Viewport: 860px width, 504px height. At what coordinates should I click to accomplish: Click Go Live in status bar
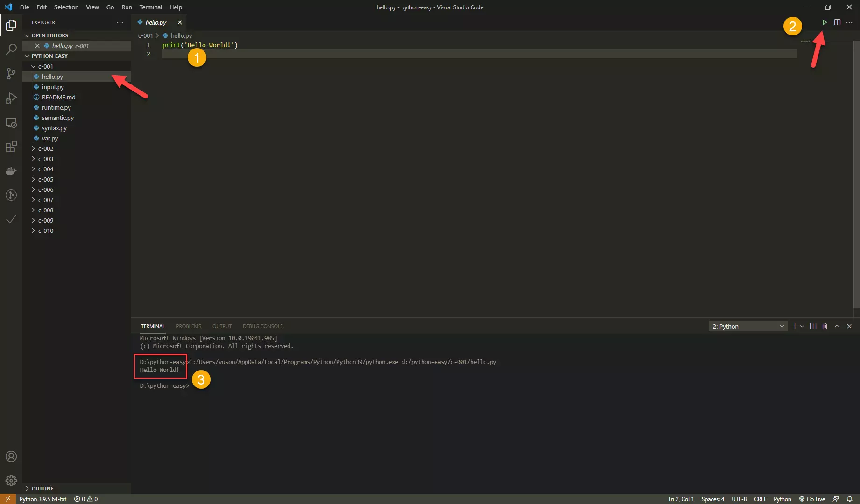812,499
